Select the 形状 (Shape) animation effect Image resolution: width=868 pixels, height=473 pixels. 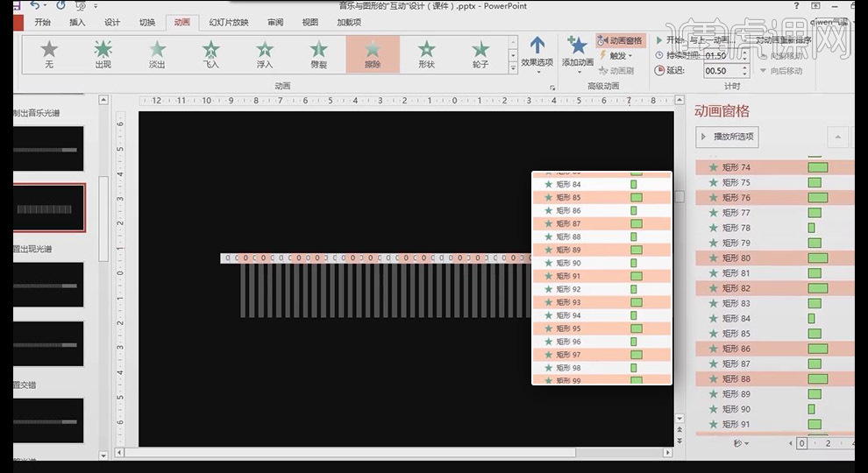click(426, 53)
